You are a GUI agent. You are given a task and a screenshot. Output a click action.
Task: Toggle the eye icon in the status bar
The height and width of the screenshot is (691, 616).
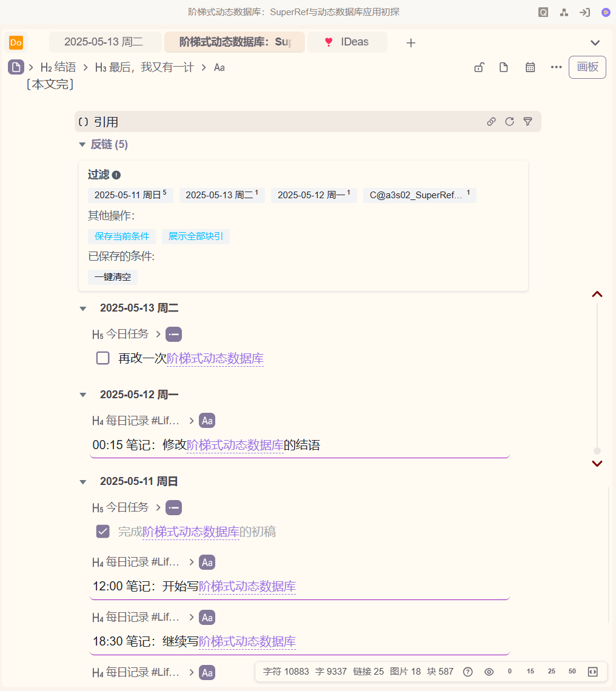(x=489, y=672)
